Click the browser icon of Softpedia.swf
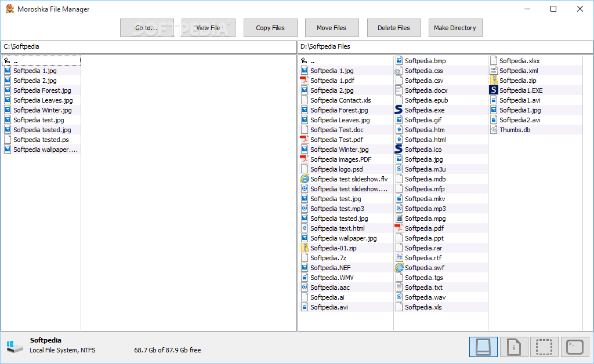This screenshot has height=364, width=594. pos(399,268)
